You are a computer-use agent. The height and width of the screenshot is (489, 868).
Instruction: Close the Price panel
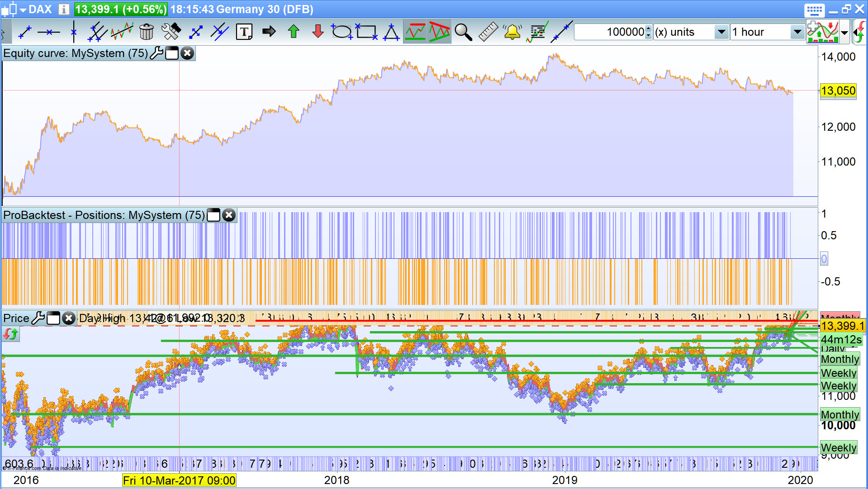[x=69, y=318]
